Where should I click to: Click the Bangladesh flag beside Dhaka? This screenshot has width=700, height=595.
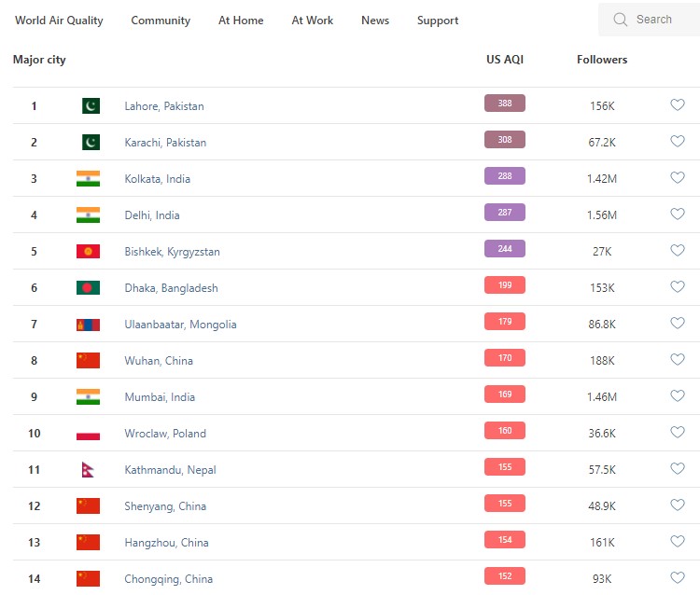[x=88, y=287]
